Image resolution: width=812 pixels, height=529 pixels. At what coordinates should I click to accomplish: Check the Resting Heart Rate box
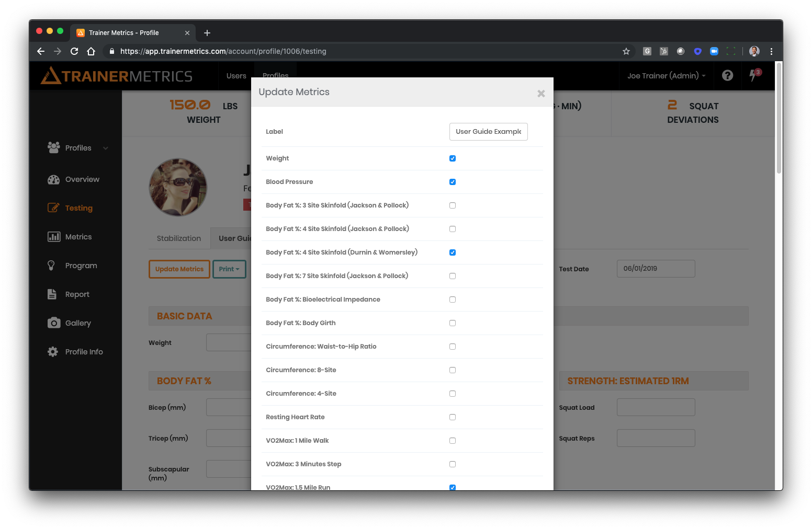453,417
